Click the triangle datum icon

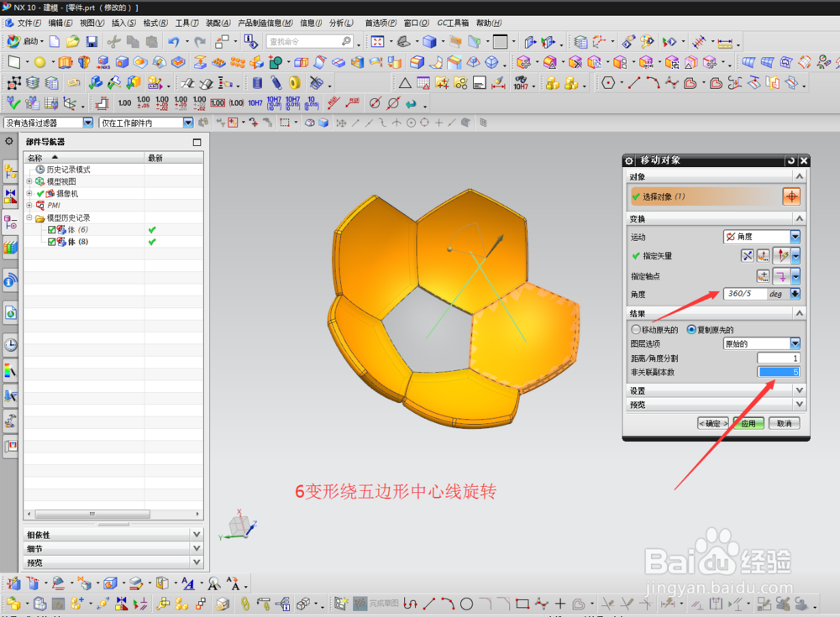(x=405, y=83)
